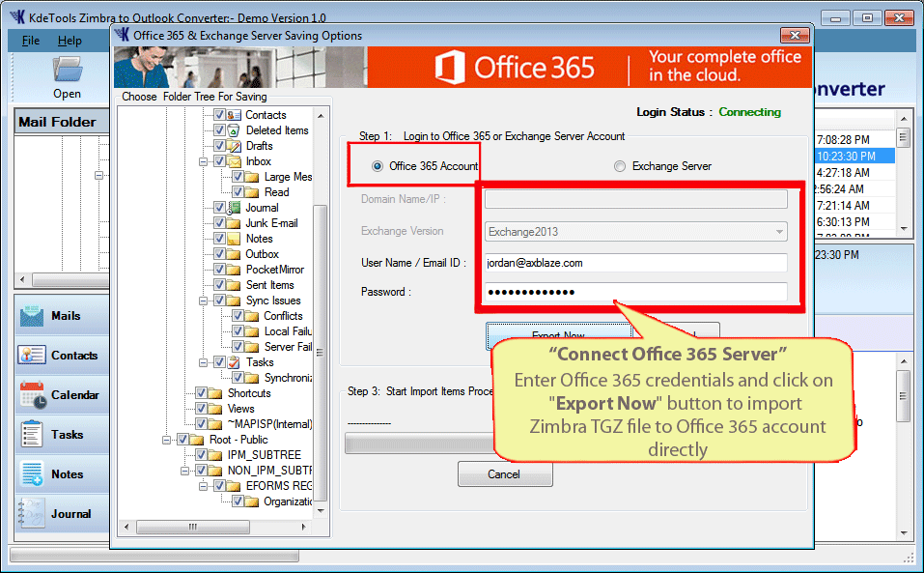The image size is (924, 573).
Task: Click the Junk E-mail folder icon
Action: click(x=234, y=223)
